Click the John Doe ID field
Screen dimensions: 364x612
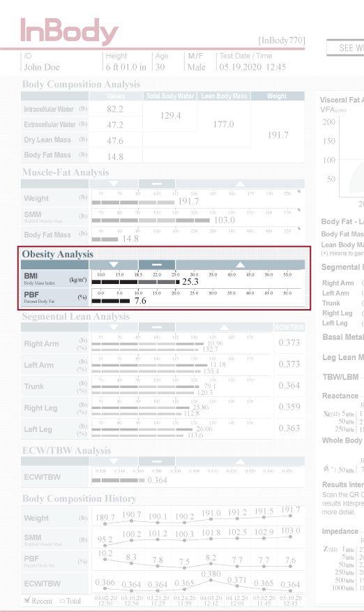click(42, 67)
